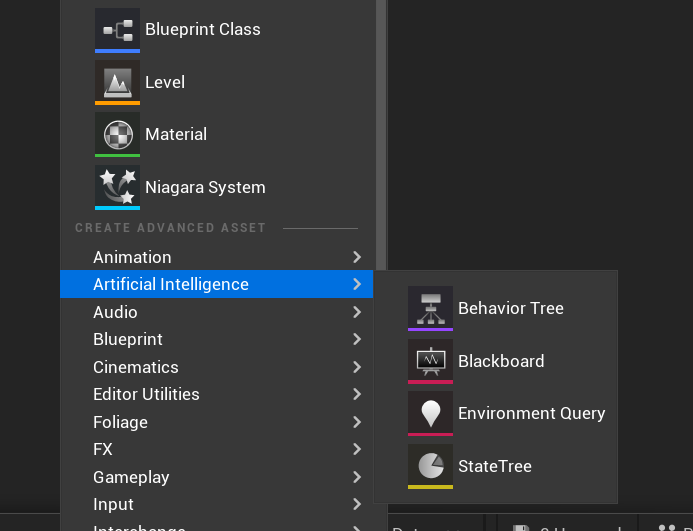Click the Blackboard icon
The image size is (693, 531).
430,361
